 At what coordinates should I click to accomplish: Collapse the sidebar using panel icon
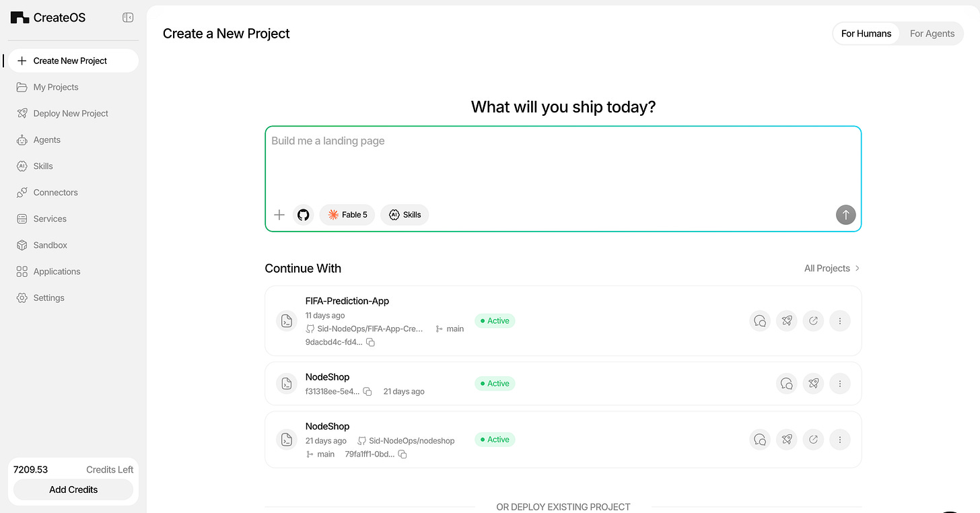pos(128,18)
